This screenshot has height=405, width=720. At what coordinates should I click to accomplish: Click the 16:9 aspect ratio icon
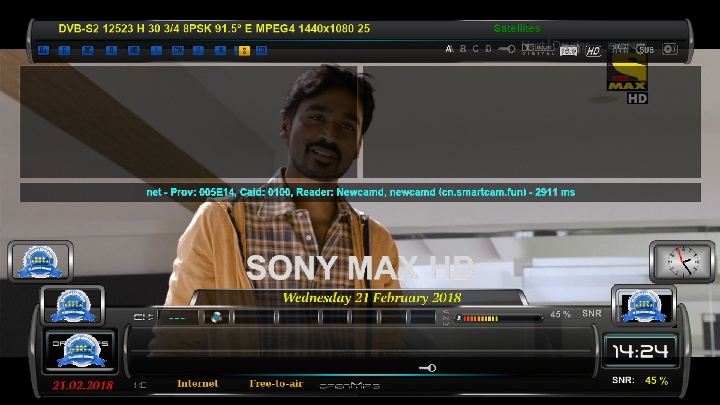click(x=569, y=49)
